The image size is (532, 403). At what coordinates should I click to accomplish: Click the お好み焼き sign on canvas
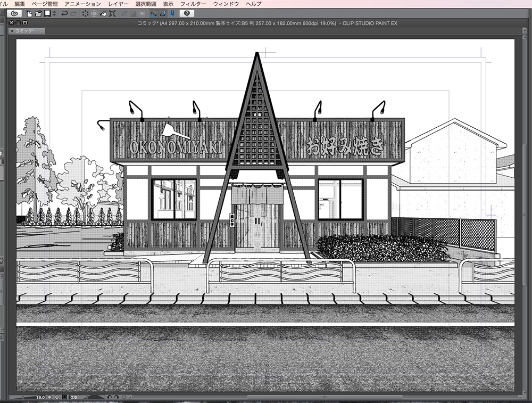(x=344, y=146)
